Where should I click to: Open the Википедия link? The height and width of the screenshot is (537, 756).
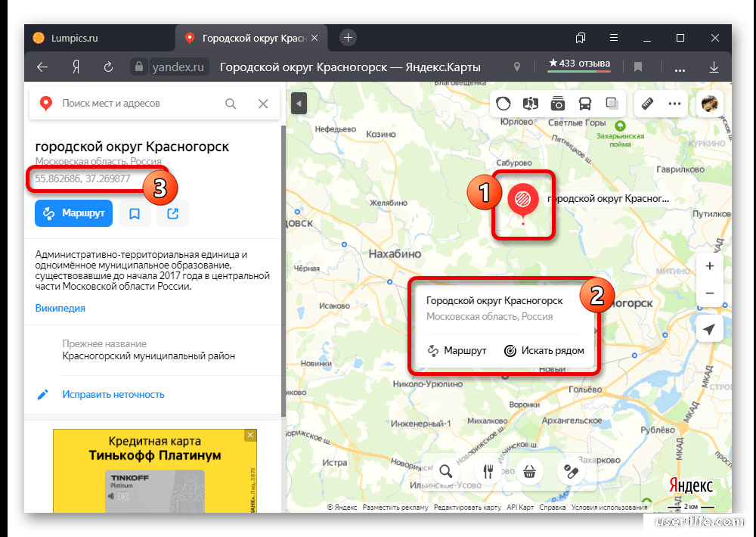(60, 309)
